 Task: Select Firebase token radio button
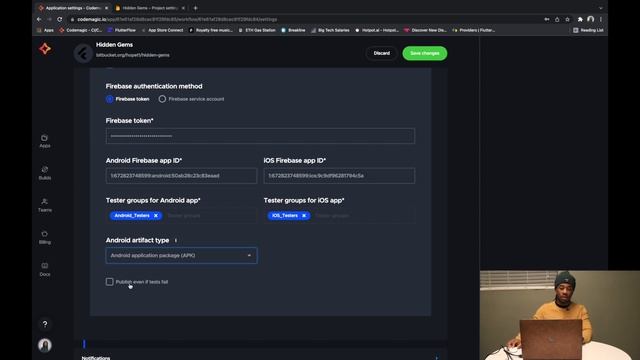click(x=109, y=99)
